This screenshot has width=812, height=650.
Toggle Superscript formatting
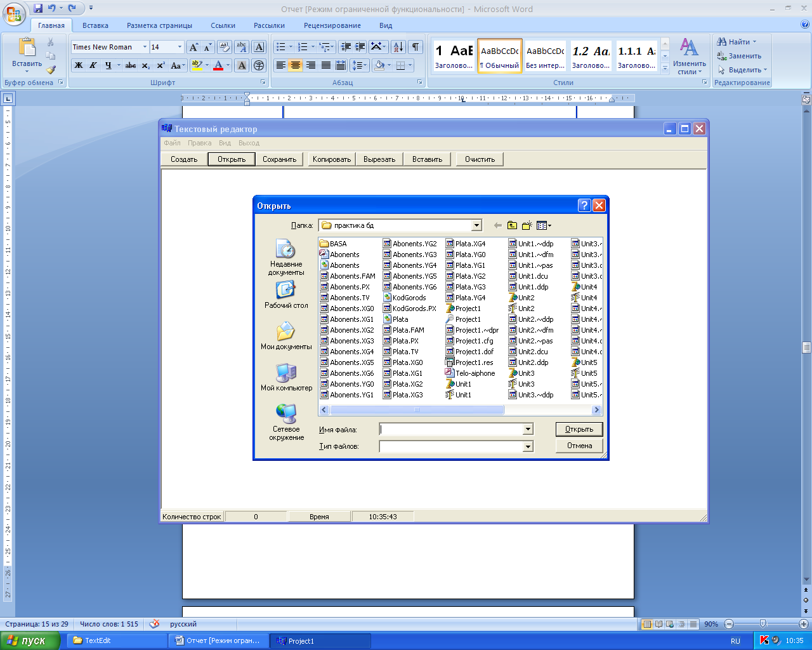160,65
